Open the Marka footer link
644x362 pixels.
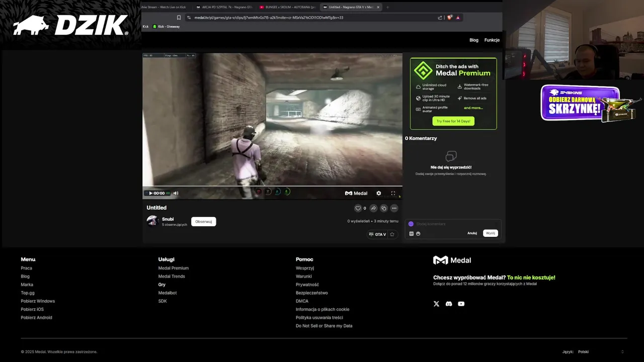[27, 285]
